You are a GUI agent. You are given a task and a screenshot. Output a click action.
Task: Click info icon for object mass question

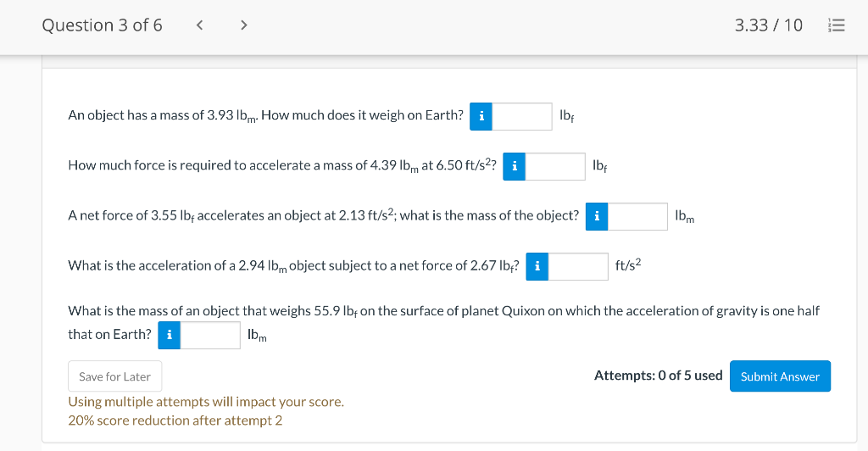tap(597, 216)
